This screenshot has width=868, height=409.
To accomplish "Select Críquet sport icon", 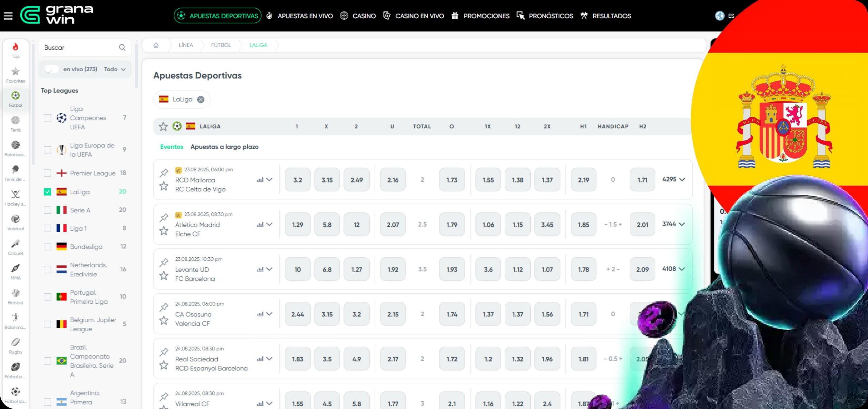I will point(16,247).
